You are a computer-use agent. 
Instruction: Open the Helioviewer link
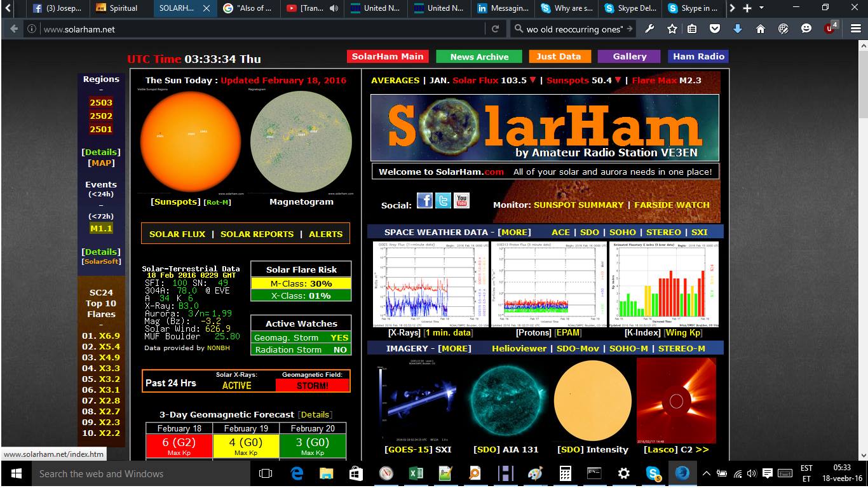coord(519,348)
